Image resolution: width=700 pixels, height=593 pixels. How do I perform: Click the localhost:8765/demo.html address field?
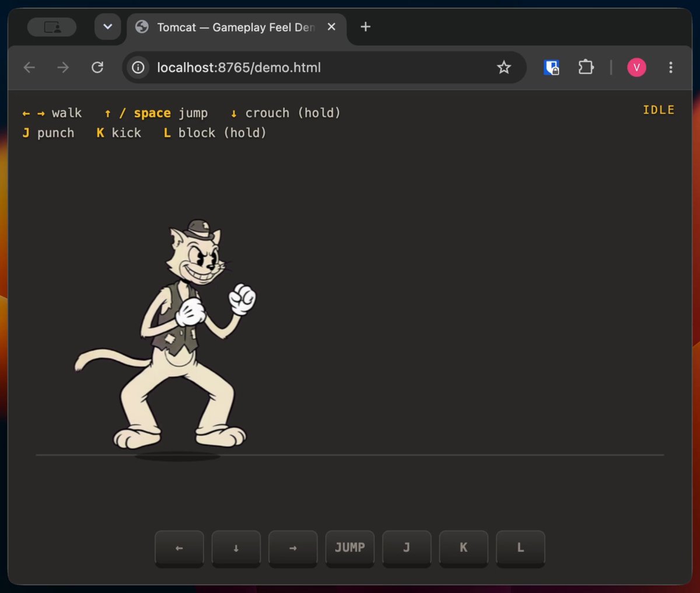point(324,68)
